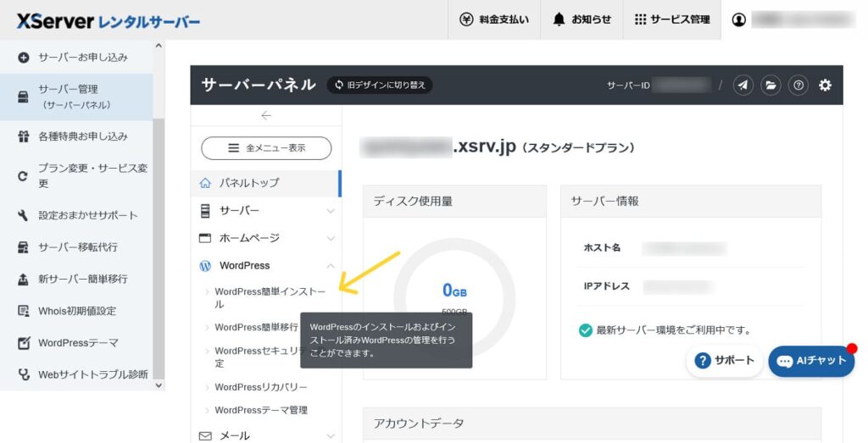Image resolution: width=868 pixels, height=443 pixels.
Task: Open the file manager folder icon
Action: (771, 86)
